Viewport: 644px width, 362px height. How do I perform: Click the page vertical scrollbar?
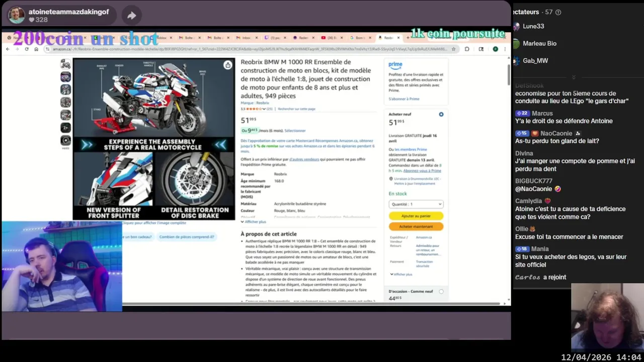509,75
